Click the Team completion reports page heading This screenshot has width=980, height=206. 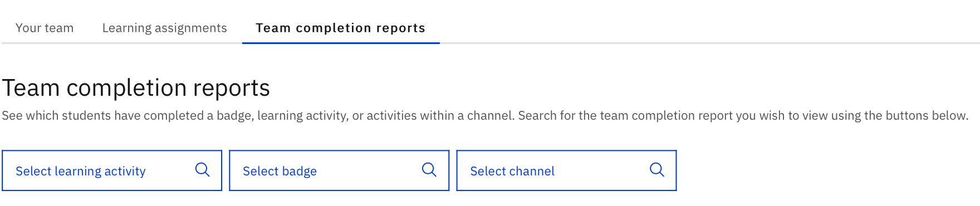click(x=136, y=88)
